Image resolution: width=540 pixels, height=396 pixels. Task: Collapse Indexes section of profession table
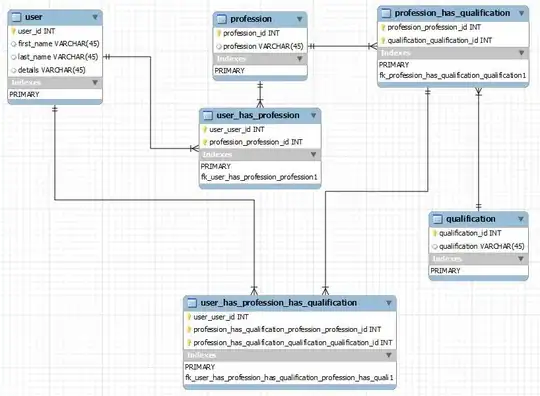tap(300, 59)
